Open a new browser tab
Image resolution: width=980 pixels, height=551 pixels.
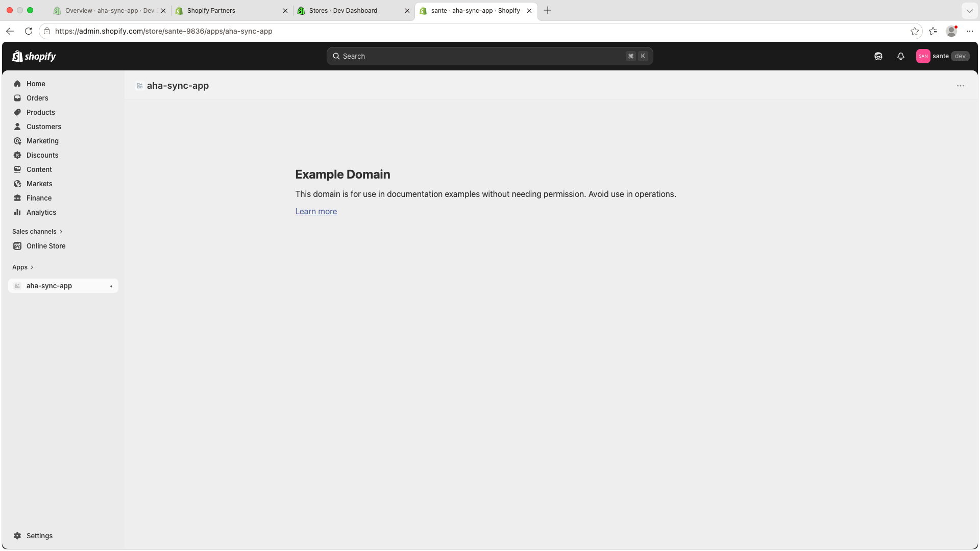pyautogui.click(x=548, y=11)
